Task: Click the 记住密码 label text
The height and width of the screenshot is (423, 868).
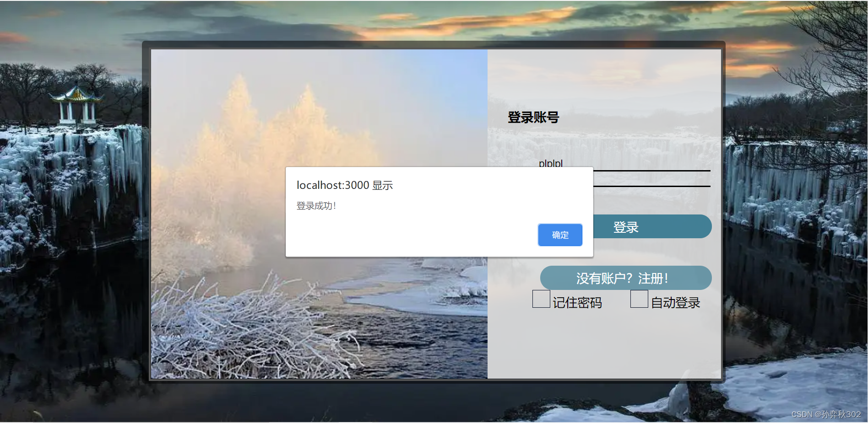Action: (577, 303)
